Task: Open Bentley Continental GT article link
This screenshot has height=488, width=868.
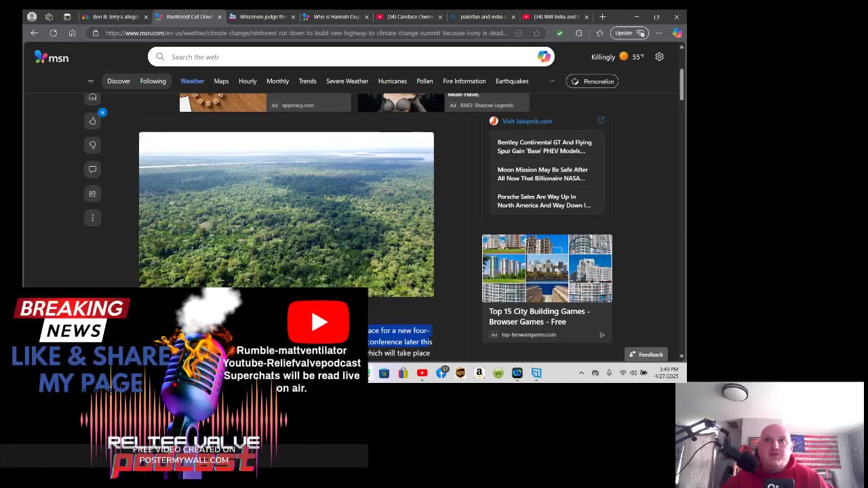Action: pyautogui.click(x=545, y=146)
